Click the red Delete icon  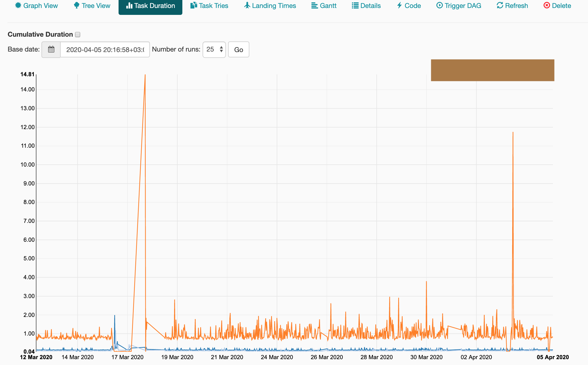[547, 5]
